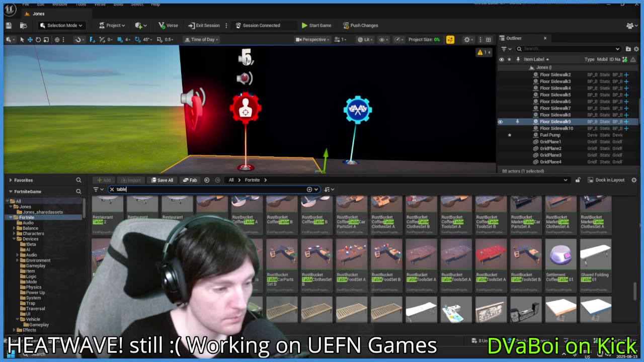Click the viewport warning triangle icon
The width and height of the screenshot is (644, 362).
480,52
